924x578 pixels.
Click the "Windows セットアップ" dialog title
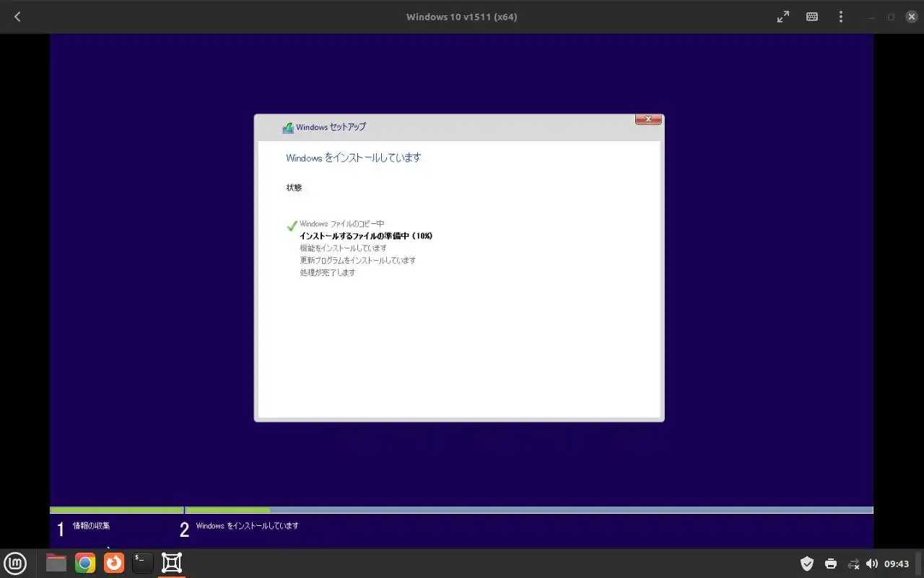[x=331, y=127]
